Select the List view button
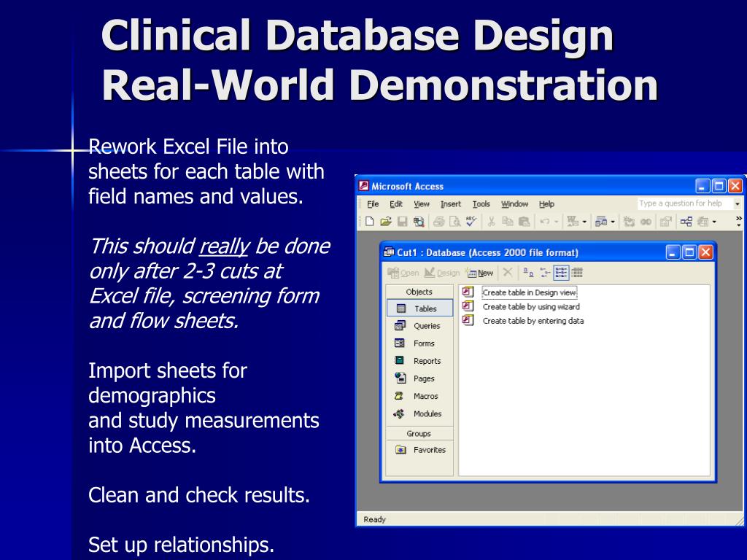The width and height of the screenshot is (747, 560). 561,273
